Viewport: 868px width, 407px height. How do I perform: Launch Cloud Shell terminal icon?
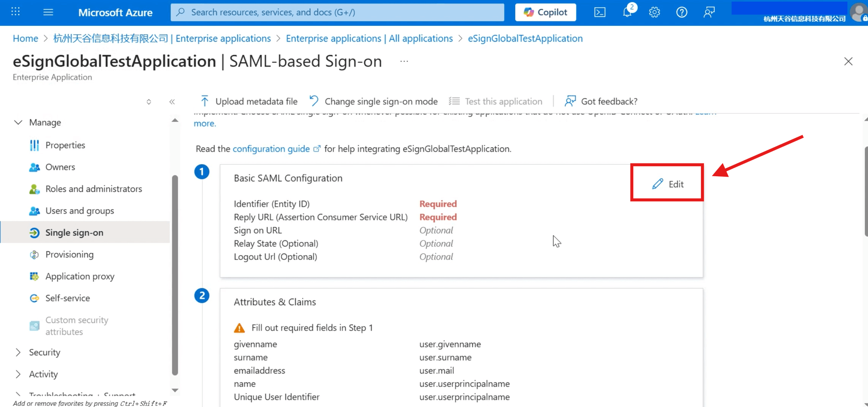pos(600,12)
